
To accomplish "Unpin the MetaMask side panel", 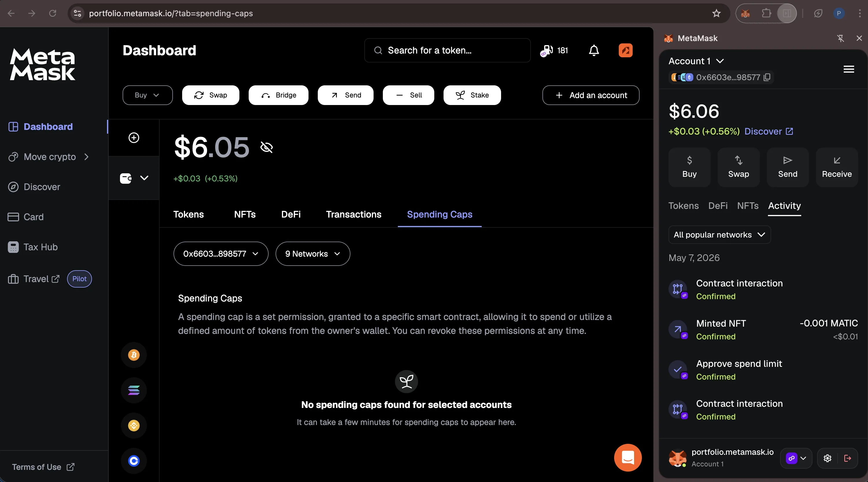I will (841, 38).
